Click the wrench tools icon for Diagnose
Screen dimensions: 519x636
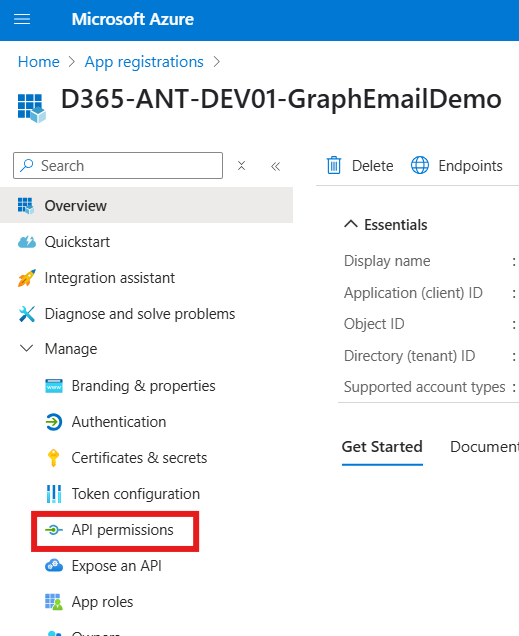coord(27,314)
